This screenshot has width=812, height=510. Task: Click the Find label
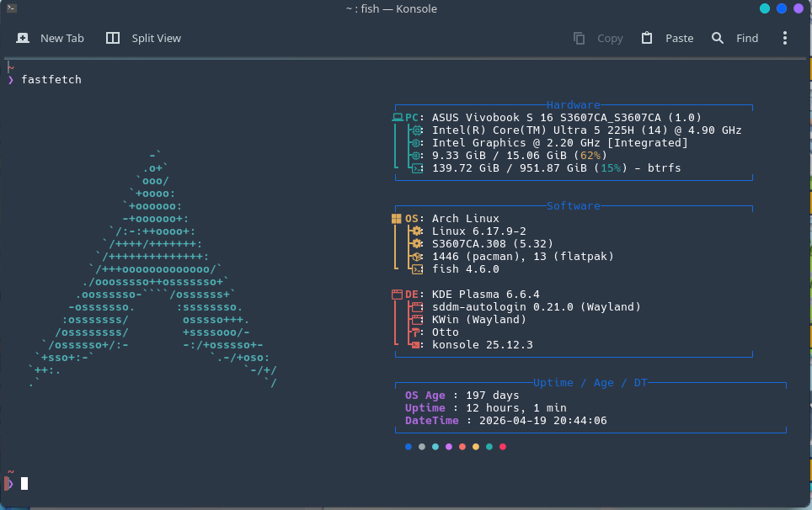tap(747, 38)
